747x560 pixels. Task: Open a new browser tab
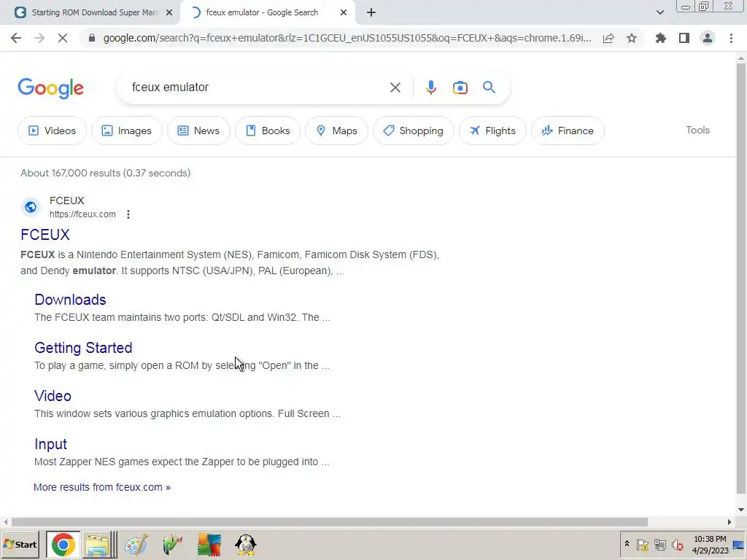tap(371, 12)
